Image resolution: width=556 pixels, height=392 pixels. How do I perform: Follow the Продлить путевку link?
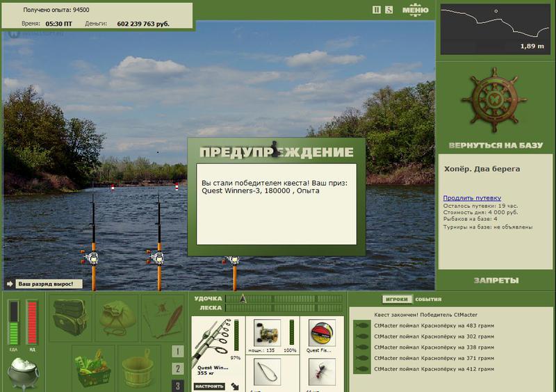(x=472, y=198)
